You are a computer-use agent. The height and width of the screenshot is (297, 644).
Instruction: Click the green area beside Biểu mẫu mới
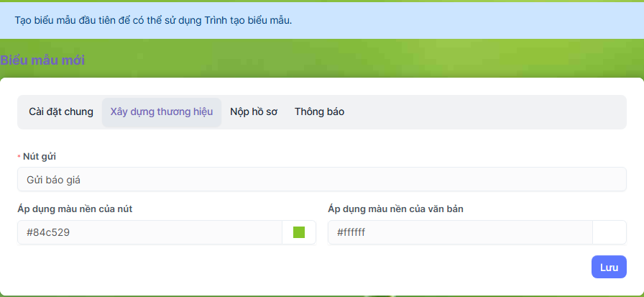pos(359,60)
